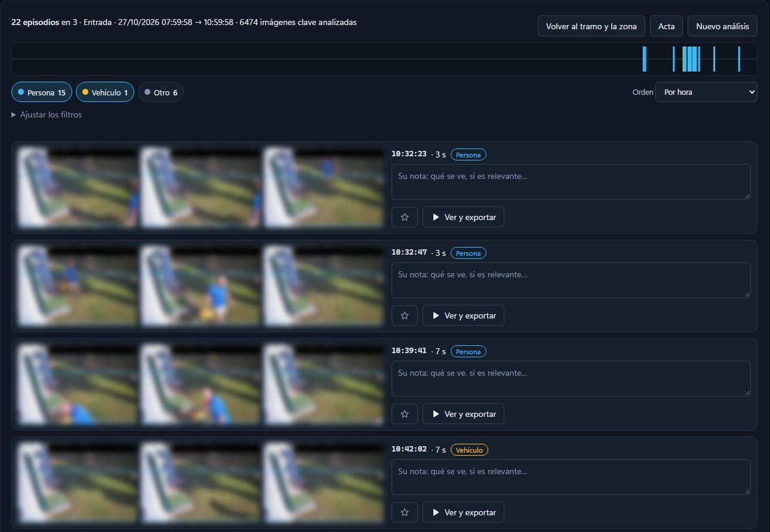Click 'Volver al tramo y la zona'

592,26
